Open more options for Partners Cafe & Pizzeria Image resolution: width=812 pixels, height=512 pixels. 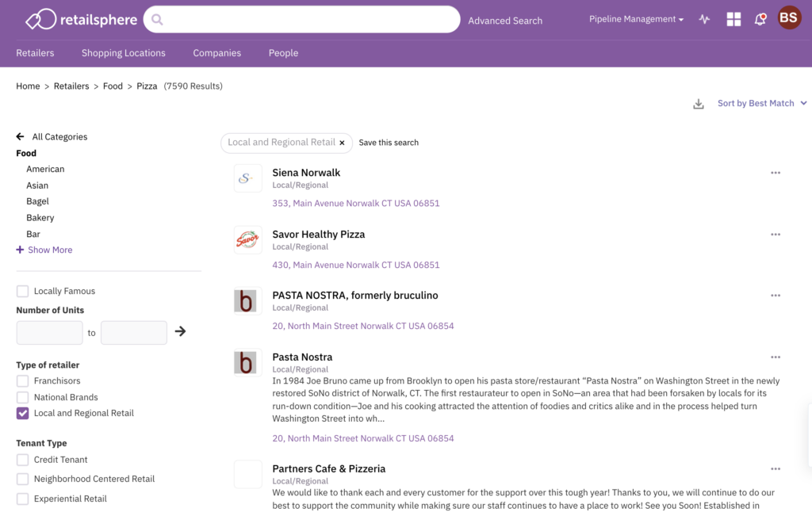click(776, 469)
